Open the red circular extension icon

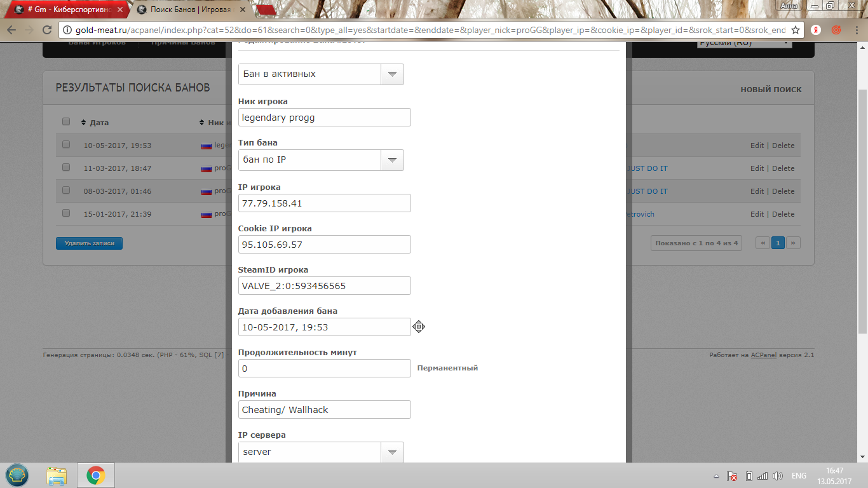836,30
